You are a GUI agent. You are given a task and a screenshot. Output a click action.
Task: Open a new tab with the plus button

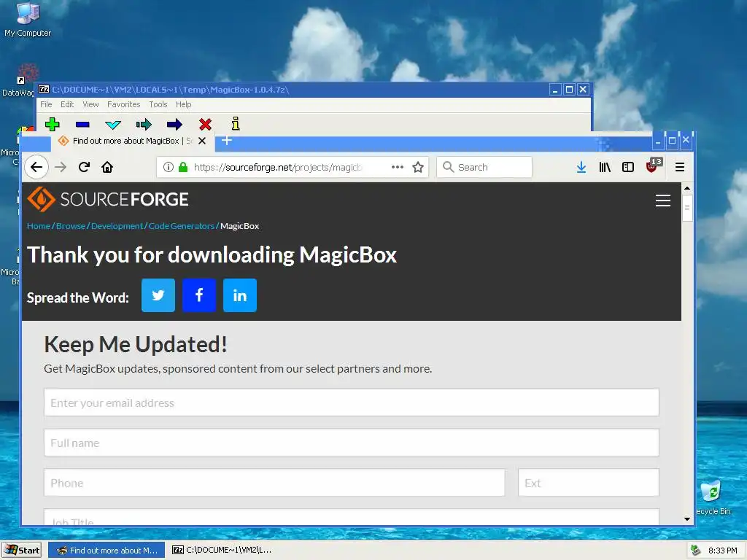227,141
